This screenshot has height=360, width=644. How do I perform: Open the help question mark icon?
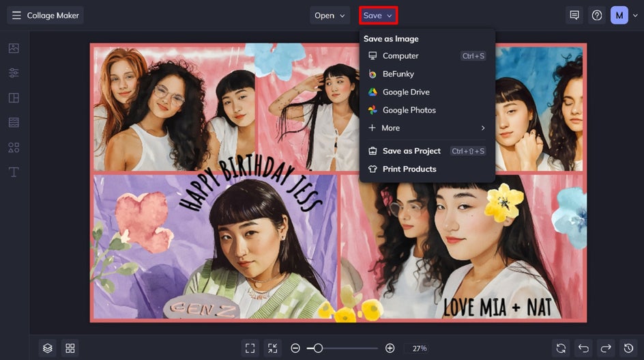[x=597, y=15]
